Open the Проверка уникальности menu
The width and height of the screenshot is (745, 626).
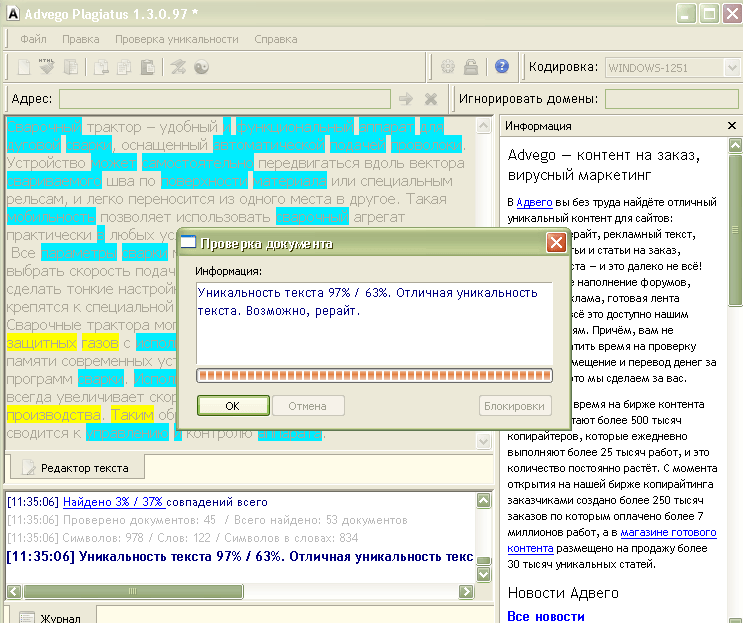pos(177,39)
